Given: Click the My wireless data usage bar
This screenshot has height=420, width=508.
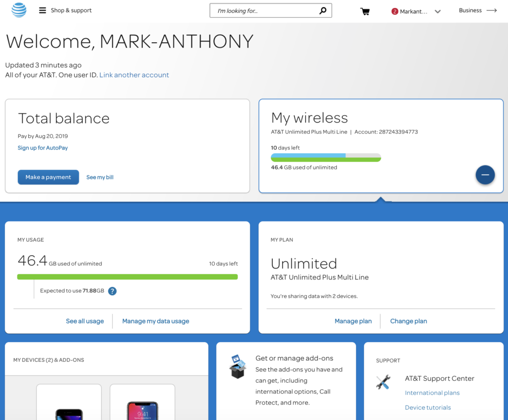Looking at the screenshot, I should point(326,157).
